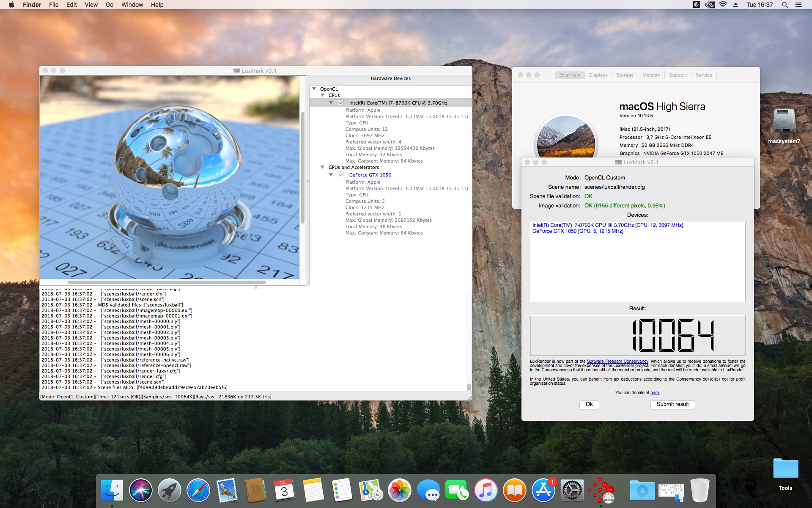
Task: Uncheck the GeForce GTX 1050 device
Action: click(341, 175)
